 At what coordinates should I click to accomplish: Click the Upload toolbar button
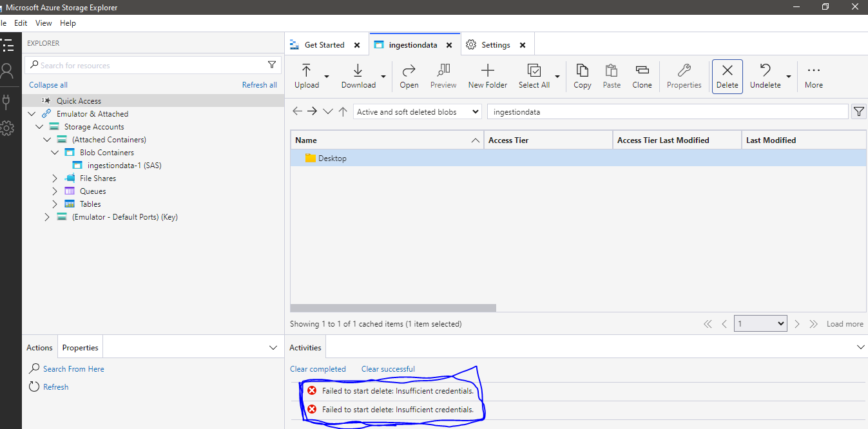click(307, 76)
